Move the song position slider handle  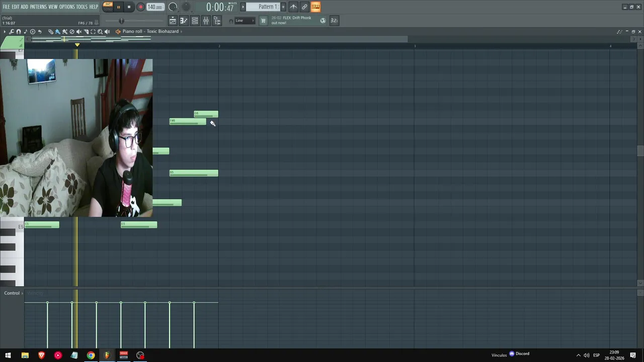[121, 21]
